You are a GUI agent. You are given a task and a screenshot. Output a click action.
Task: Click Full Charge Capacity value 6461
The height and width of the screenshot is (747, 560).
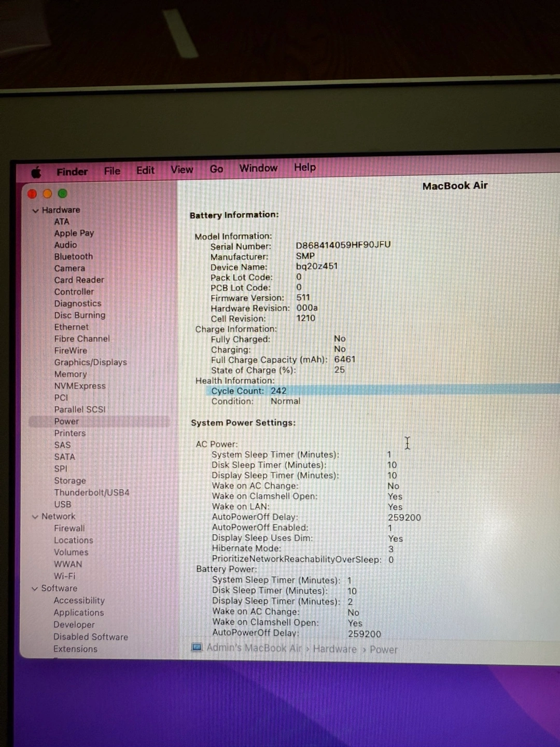345,359
